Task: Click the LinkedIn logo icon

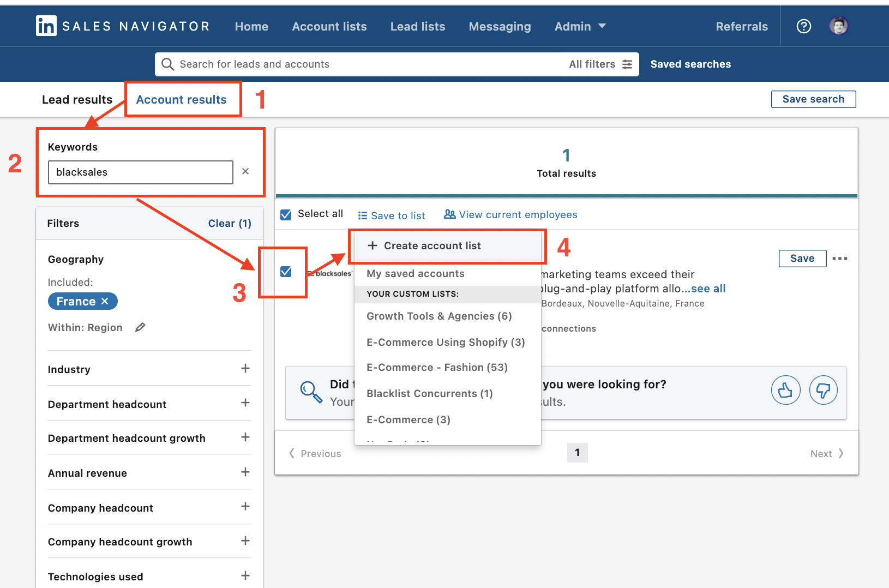Action: (x=46, y=26)
